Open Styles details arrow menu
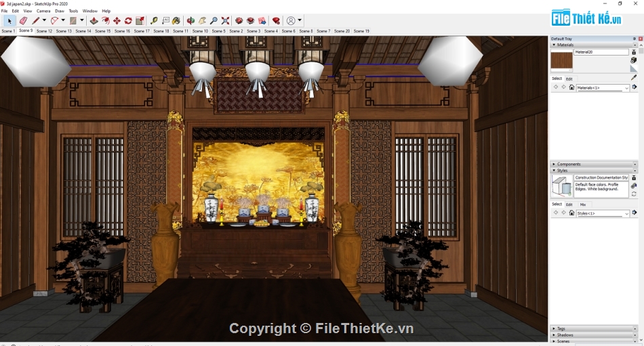644x346 pixels. [x=635, y=213]
